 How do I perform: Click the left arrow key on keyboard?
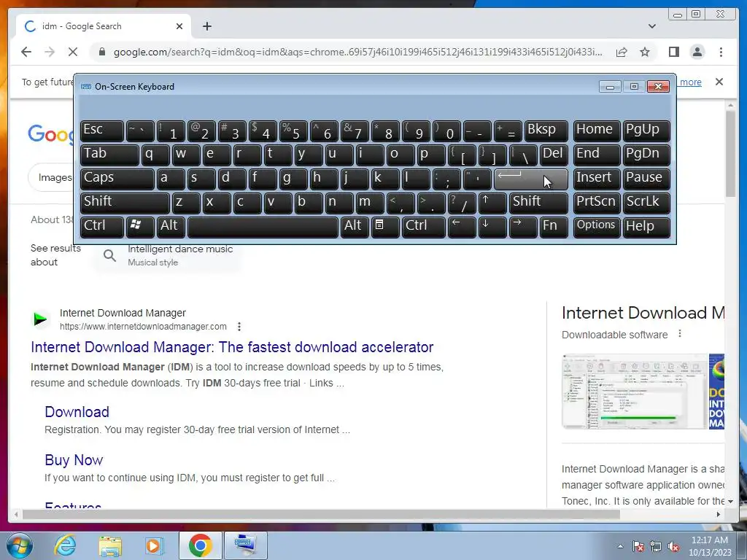coord(462,227)
